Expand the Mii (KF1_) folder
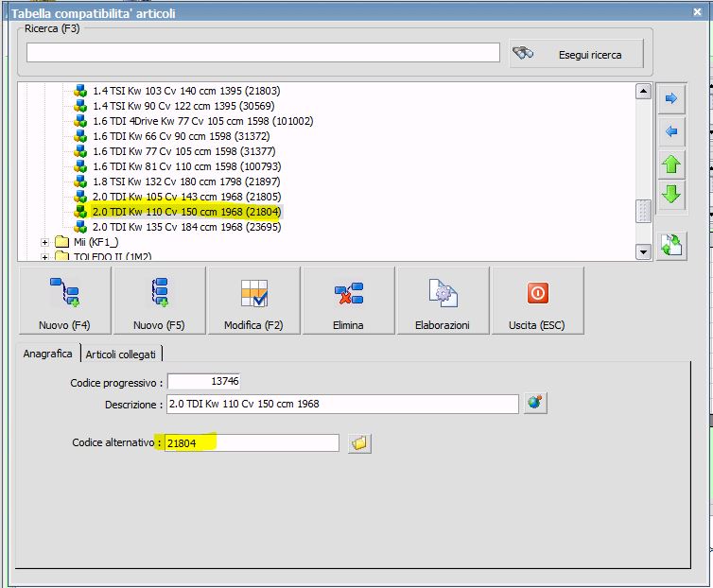Screen dimensions: 713x588 point(44,242)
